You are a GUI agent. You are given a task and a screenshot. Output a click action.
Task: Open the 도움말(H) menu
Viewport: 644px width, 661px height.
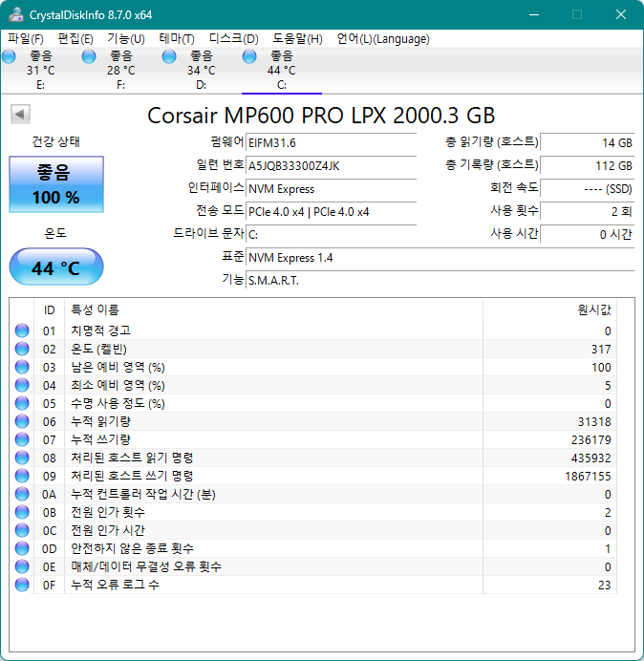[297, 39]
